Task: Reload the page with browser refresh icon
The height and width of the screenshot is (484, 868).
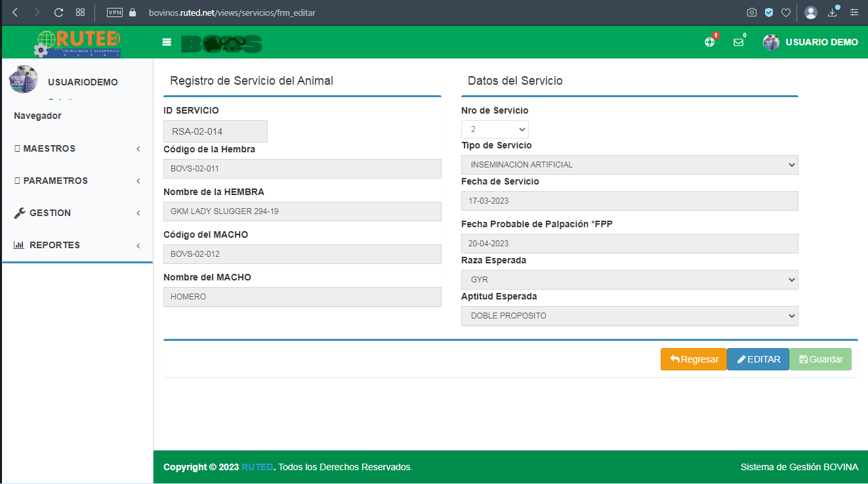Action: [x=58, y=12]
